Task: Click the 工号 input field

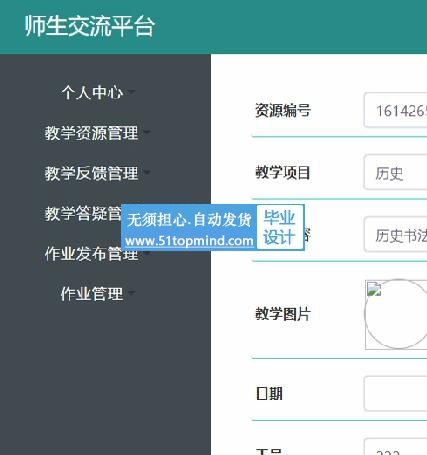Action: click(x=395, y=447)
